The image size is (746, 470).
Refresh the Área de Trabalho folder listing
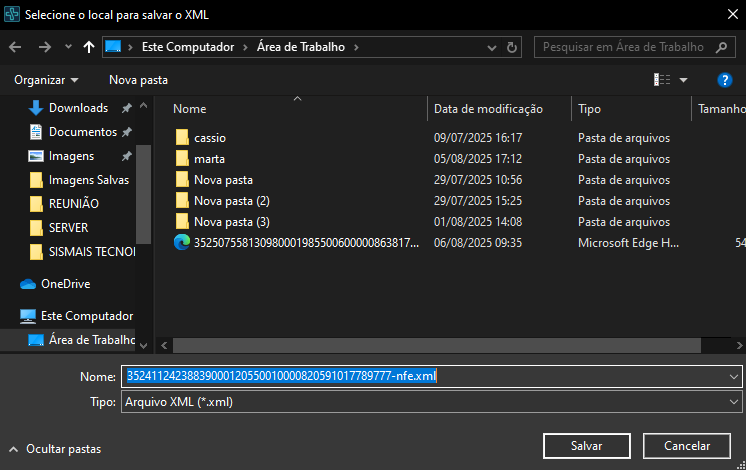coord(512,47)
